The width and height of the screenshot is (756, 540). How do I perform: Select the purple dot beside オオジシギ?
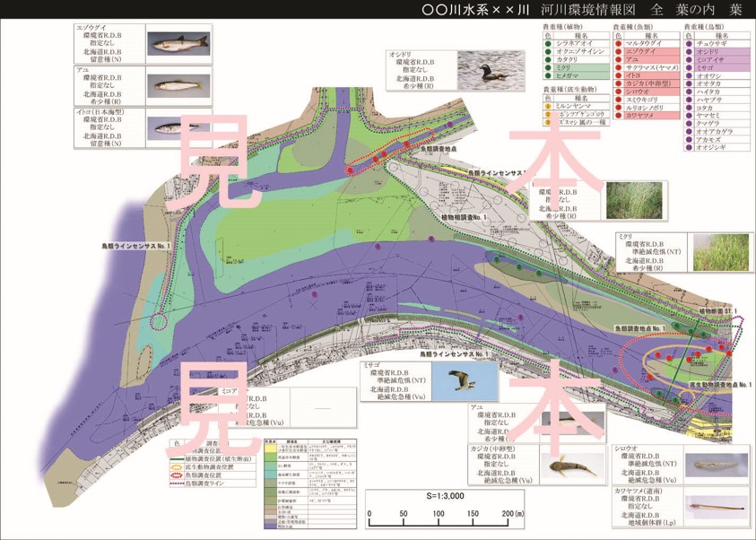pyautogui.click(x=689, y=147)
